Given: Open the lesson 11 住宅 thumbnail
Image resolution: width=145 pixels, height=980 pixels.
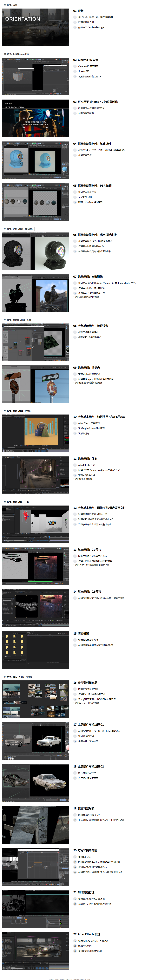Looking at the screenshot, I should pos(35,475).
